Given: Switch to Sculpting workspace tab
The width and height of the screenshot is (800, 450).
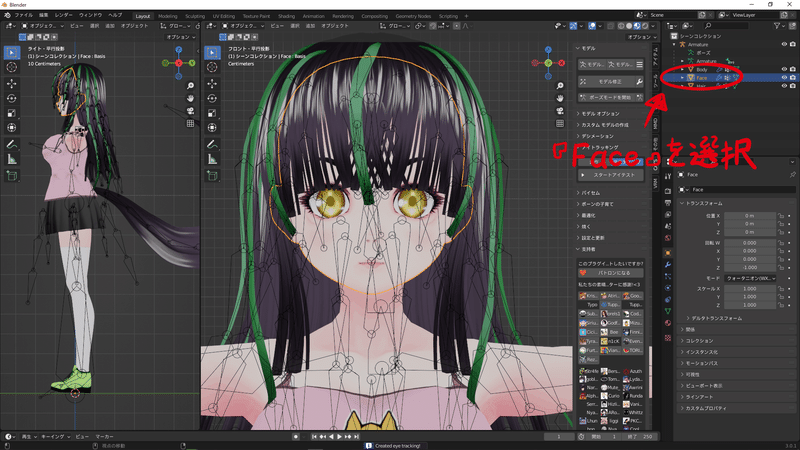Looking at the screenshot, I should [195, 16].
